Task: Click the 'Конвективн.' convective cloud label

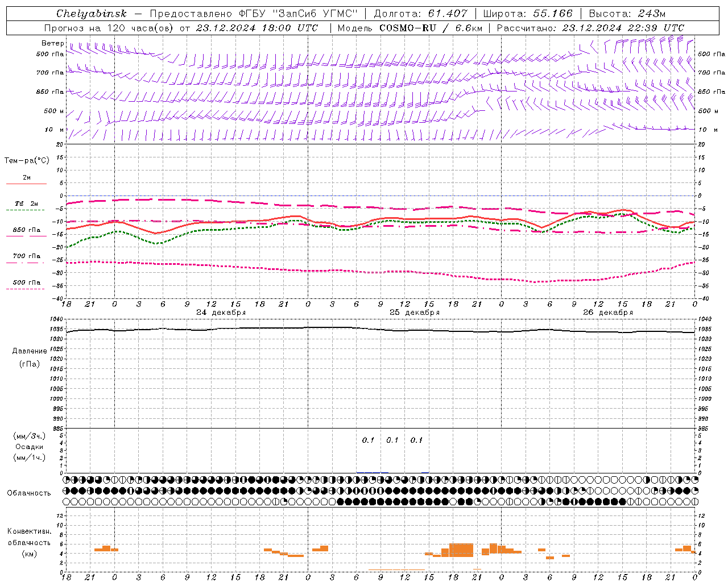Action: pos(30,531)
